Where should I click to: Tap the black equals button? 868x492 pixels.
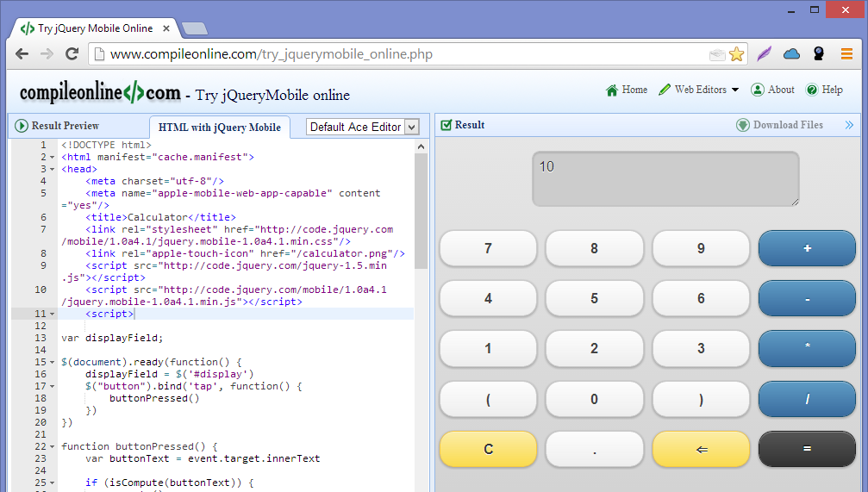[x=807, y=450]
